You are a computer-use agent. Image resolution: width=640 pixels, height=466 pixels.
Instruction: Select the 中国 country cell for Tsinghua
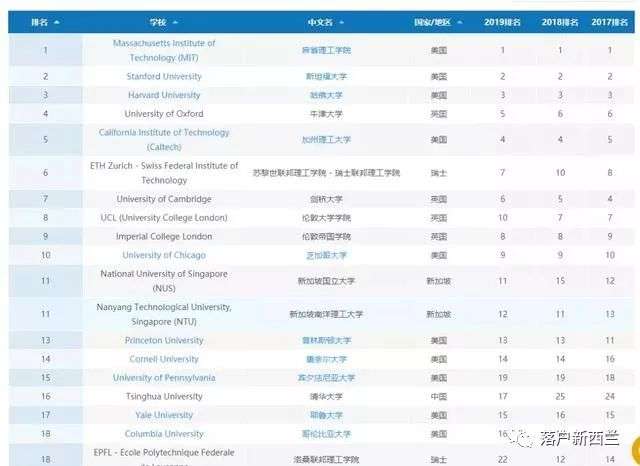pyautogui.click(x=439, y=397)
